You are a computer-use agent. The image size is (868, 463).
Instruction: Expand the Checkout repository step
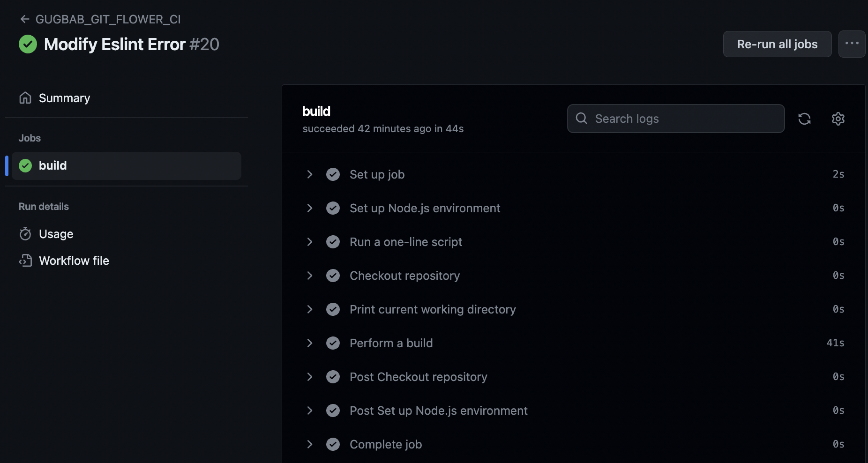click(310, 276)
